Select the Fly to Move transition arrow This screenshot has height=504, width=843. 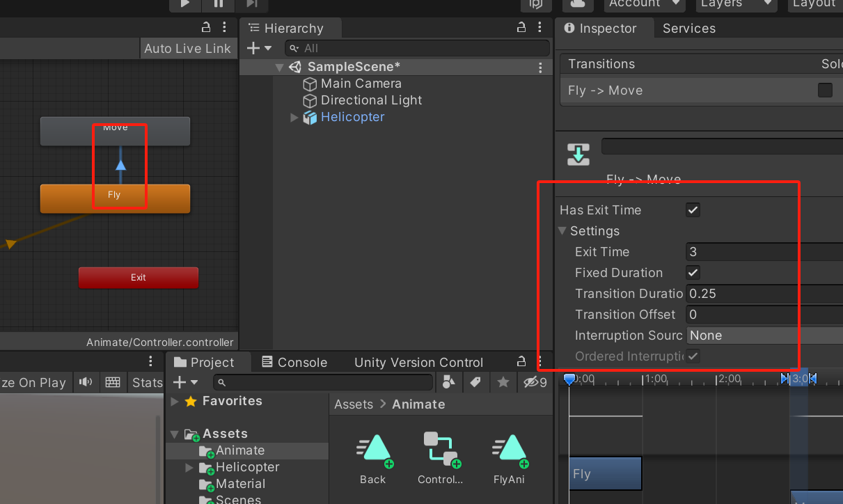tap(120, 165)
